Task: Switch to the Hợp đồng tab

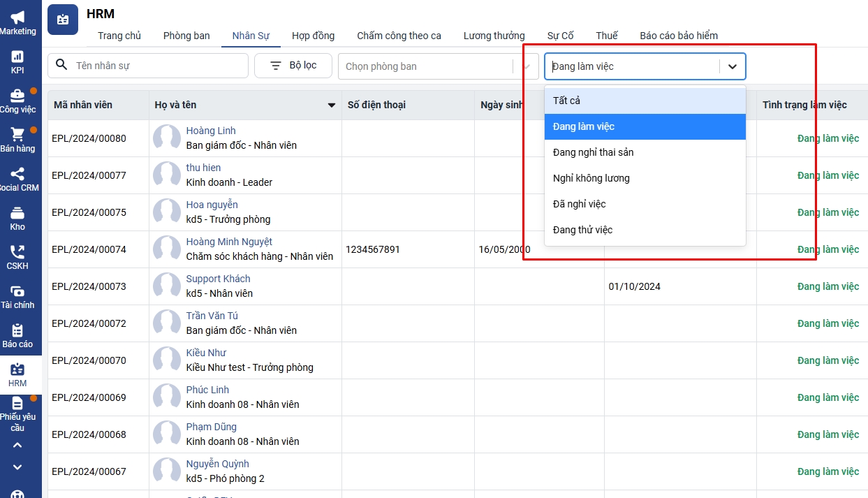Action: [x=313, y=36]
